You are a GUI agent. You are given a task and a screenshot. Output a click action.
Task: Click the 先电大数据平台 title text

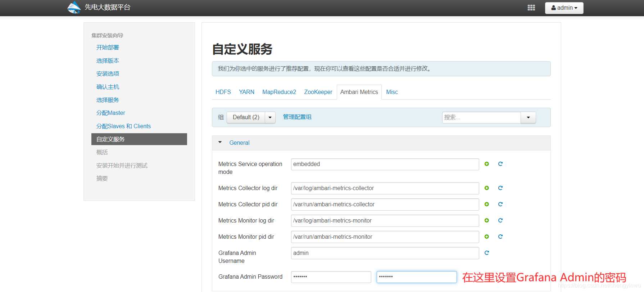coord(108,7)
